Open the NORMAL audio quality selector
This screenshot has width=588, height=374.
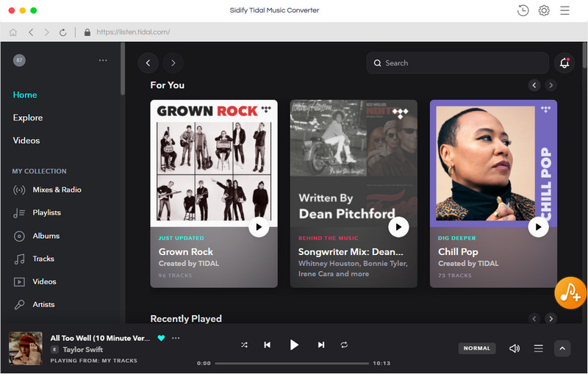pyautogui.click(x=476, y=348)
